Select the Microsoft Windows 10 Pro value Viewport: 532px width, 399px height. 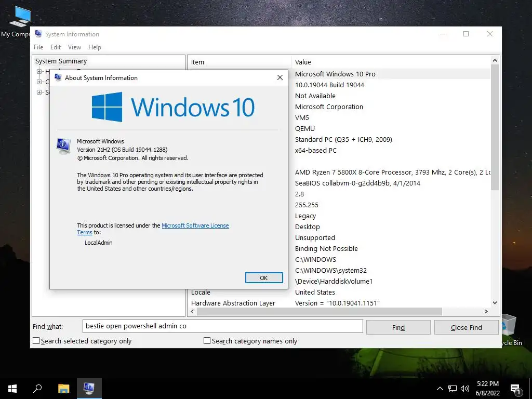coord(335,74)
